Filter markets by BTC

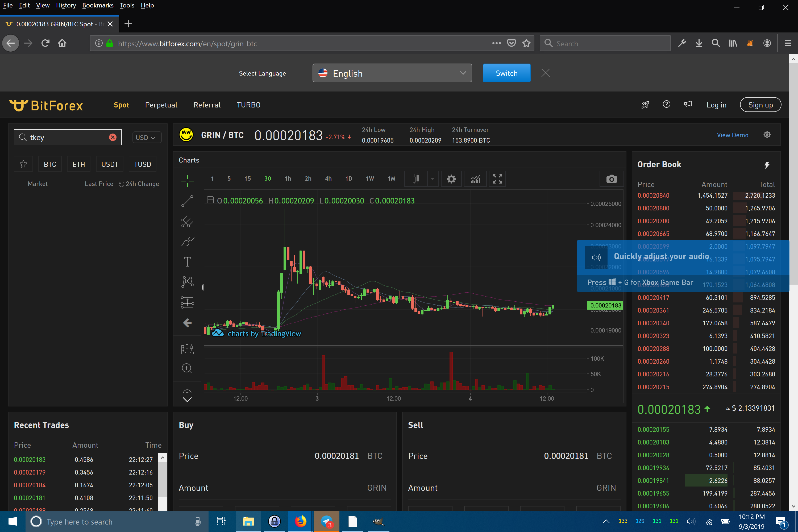(x=50, y=164)
